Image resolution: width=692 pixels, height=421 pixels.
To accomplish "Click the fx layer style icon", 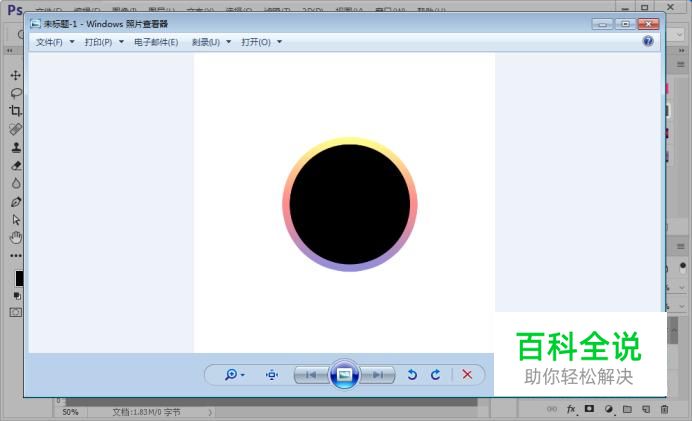I will [572, 409].
